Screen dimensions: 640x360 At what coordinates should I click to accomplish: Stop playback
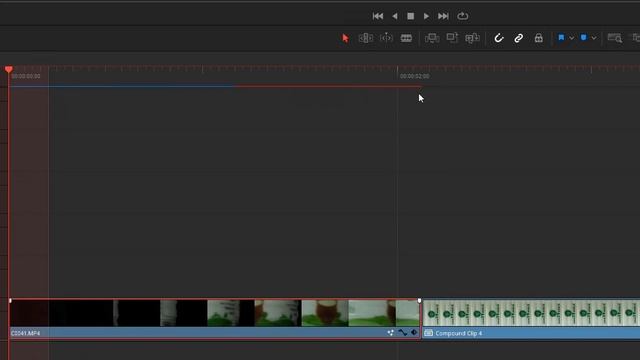click(x=410, y=16)
